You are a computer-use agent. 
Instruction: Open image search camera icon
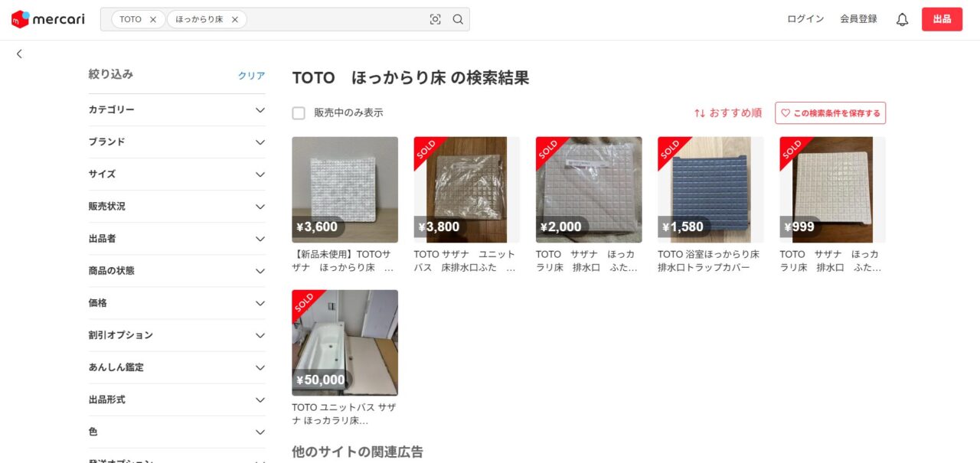[x=436, y=19]
